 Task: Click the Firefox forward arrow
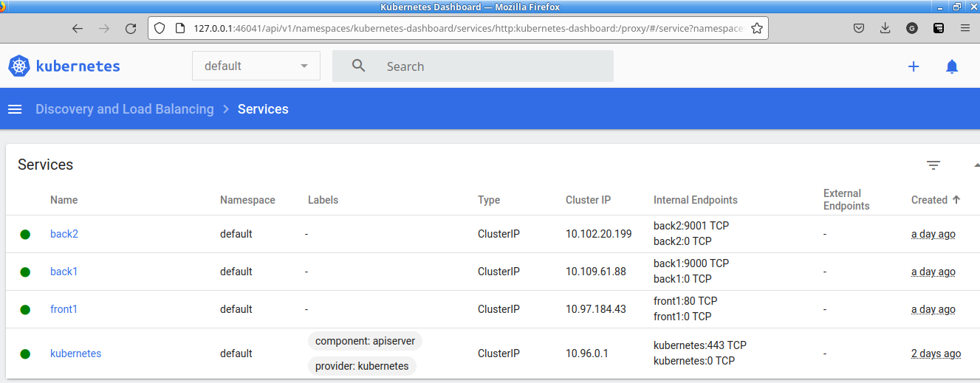pos(104,29)
